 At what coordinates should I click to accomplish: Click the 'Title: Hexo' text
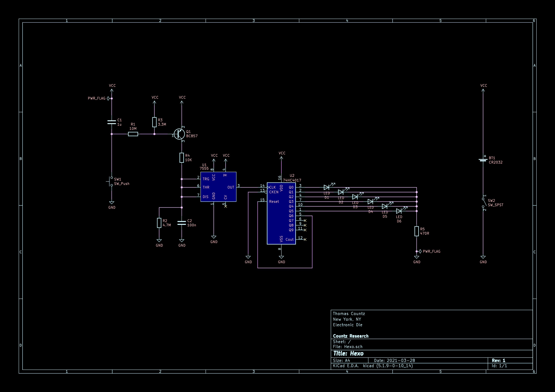(348, 354)
